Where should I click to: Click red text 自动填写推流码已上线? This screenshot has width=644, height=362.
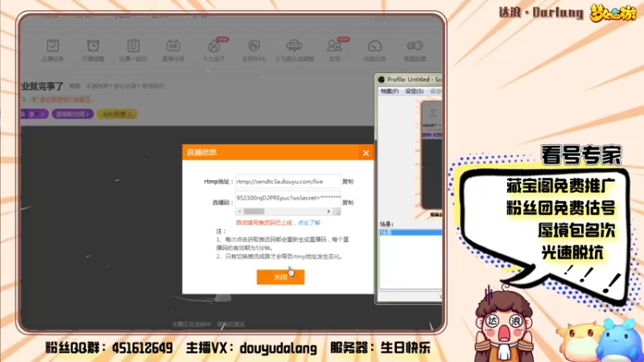click(x=264, y=223)
